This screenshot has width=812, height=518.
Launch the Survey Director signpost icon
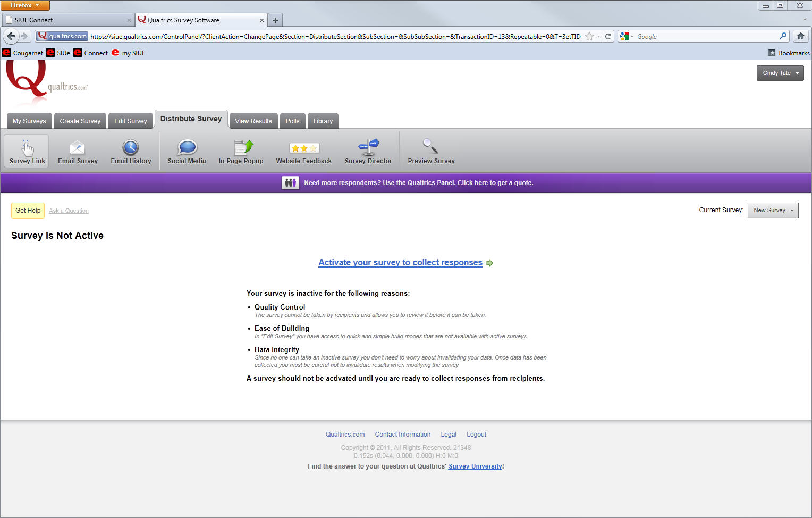368,147
